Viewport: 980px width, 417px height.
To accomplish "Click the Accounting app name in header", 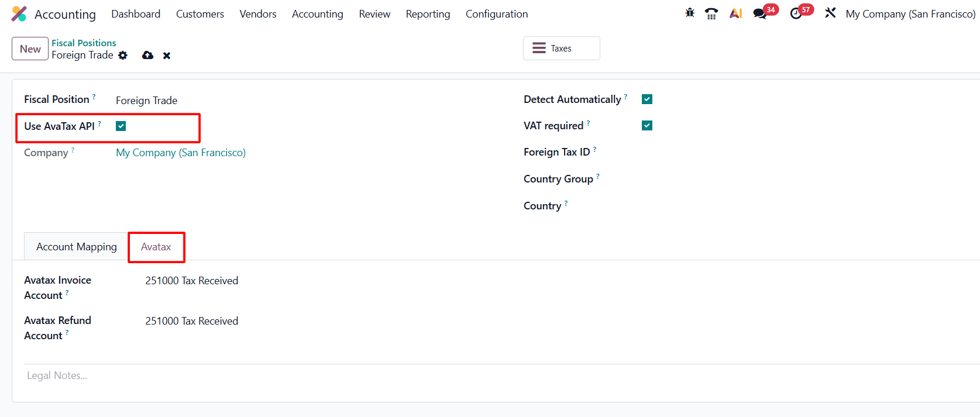I will tap(65, 14).
